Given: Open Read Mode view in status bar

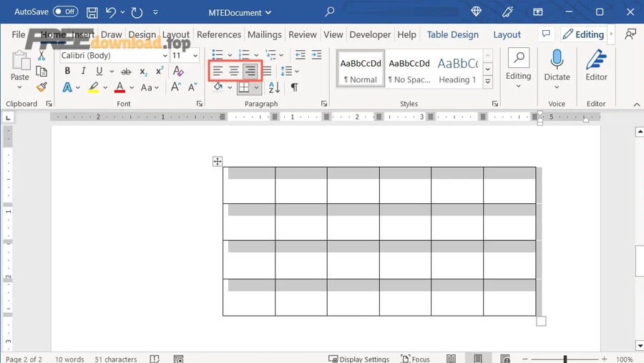Looking at the screenshot, I should pyautogui.click(x=451, y=359).
